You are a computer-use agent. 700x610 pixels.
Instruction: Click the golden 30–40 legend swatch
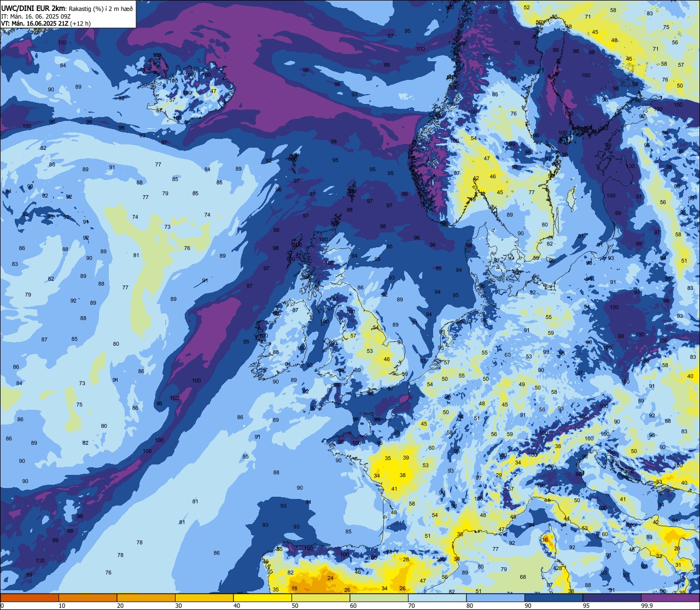204,597
